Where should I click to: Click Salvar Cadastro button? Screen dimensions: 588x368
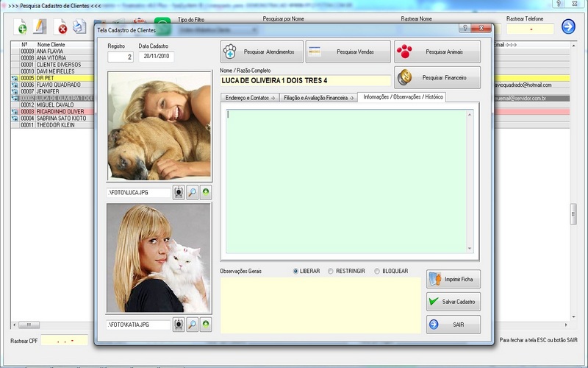[453, 302]
